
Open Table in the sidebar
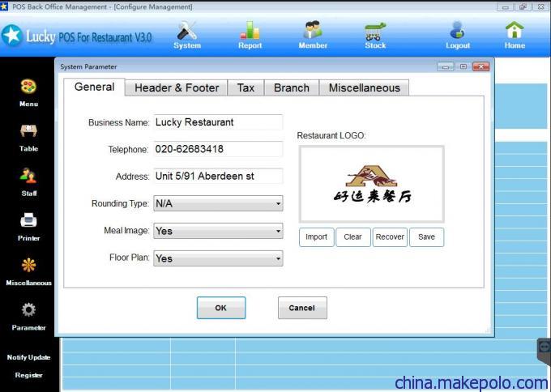point(28,138)
